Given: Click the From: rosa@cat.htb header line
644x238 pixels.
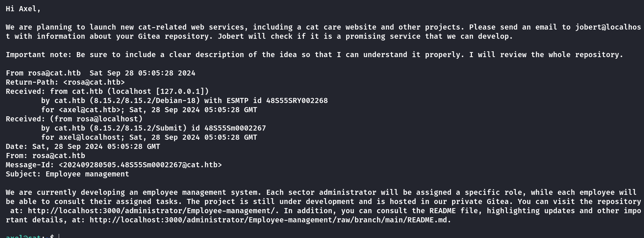Looking at the screenshot, I should pos(45,156).
